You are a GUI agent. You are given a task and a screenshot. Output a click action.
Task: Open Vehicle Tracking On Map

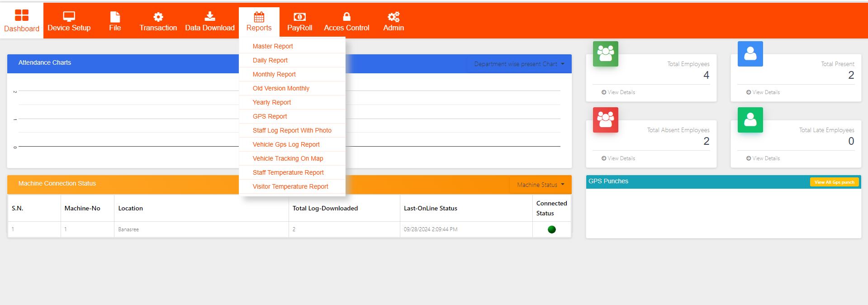pos(288,158)
